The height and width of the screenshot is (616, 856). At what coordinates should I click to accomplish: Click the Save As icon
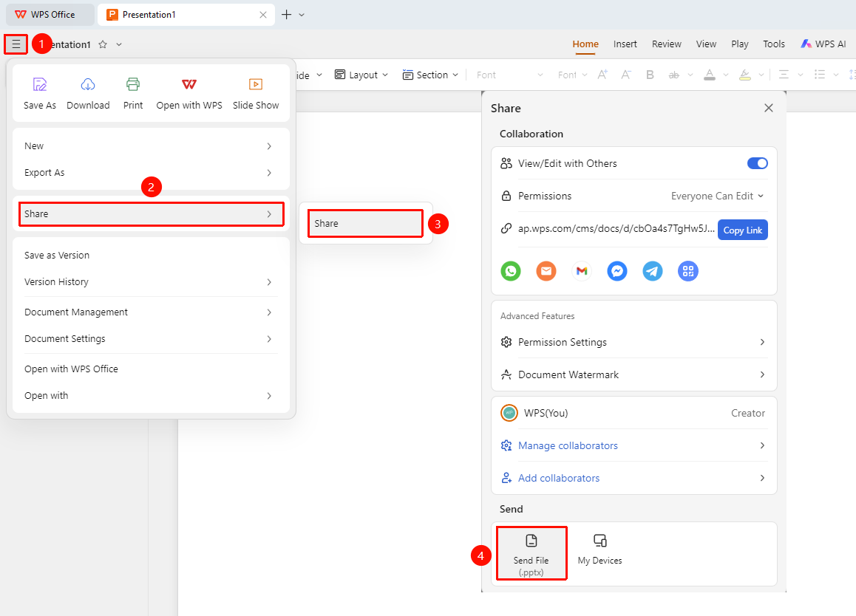pos(40,84)
